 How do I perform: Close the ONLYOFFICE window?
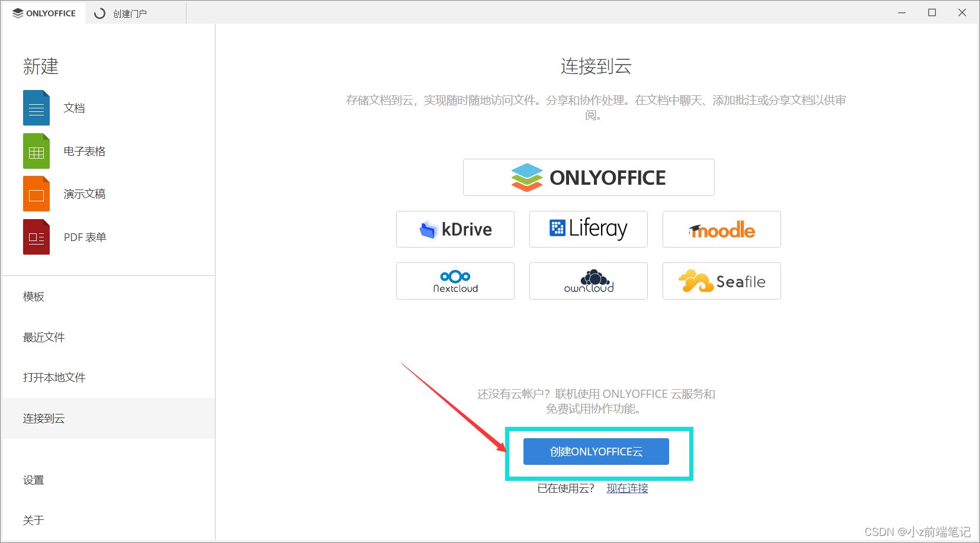tap(962, 12)
